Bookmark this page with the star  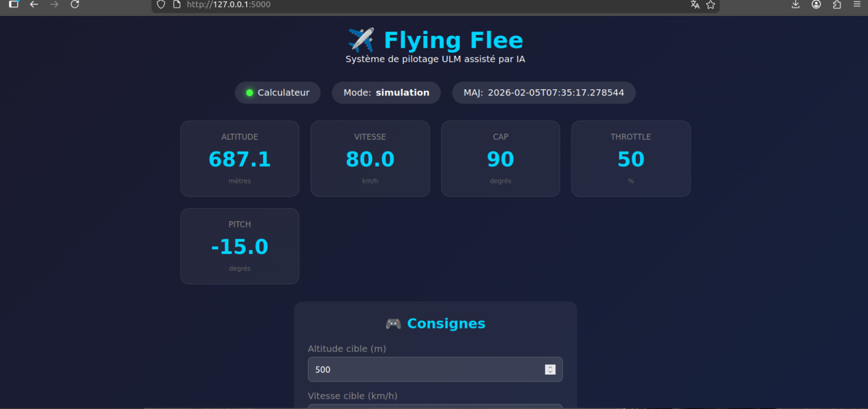click(x=711, y=5)
